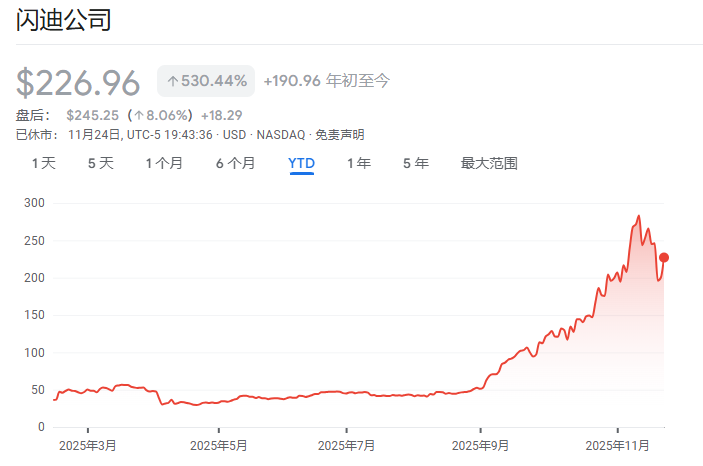
Task: Show the 5 年 price history
Action: (416, 163)
